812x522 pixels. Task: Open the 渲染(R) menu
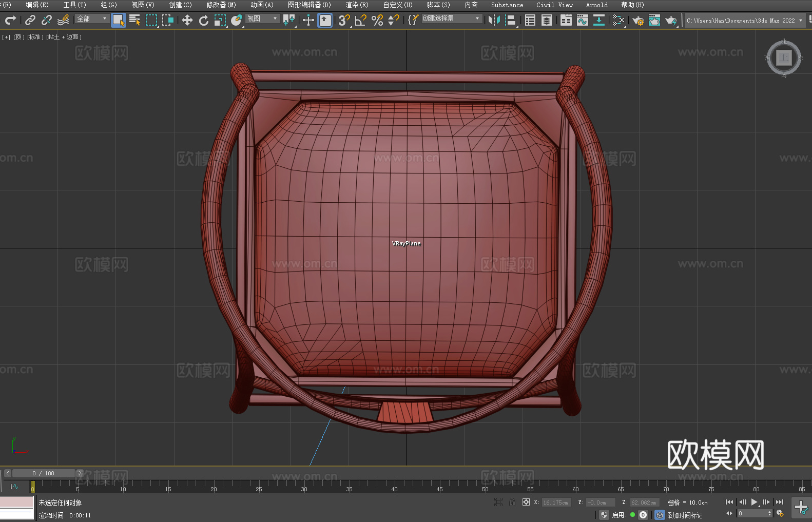pyautogui.click(x=357, y=5)
